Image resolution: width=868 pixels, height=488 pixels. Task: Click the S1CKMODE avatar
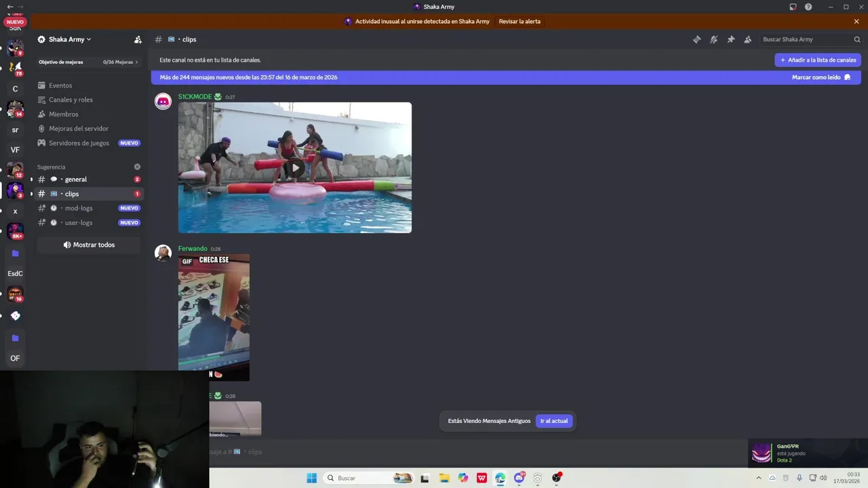163,102
